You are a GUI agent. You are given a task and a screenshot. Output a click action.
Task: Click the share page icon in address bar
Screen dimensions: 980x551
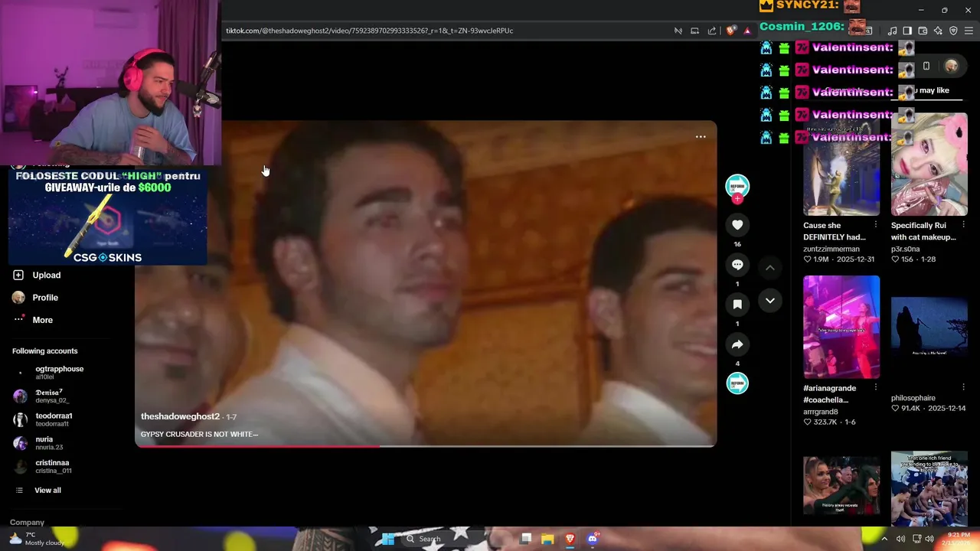click(712, 31)
